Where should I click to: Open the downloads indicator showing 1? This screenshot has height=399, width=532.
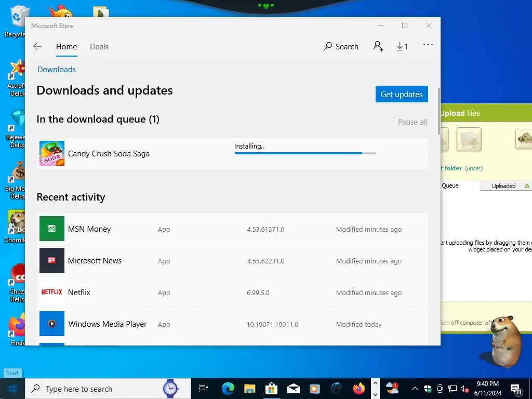pyautogui.click(x=403, y=46)
